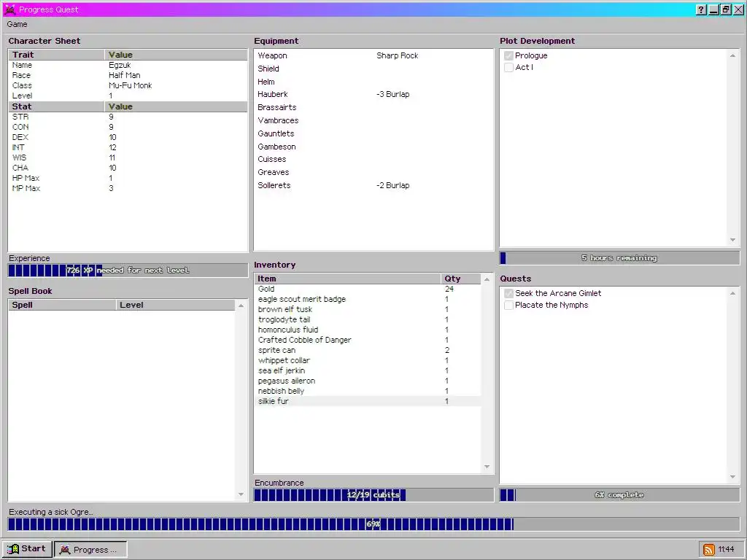Select the Race row Half Man
The height and width of the screenshot is (560, 747).
(128, 75)
